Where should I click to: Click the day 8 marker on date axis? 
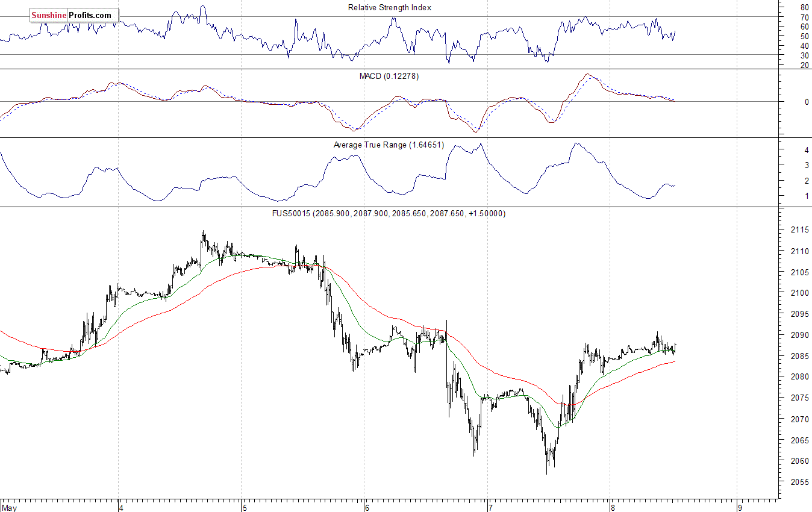pos(613,508)
